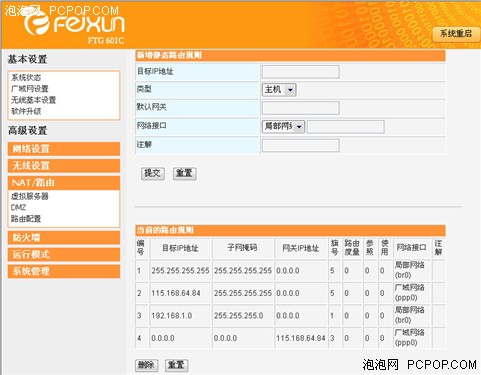Click 子网掩码 column header

[x=242, y=248]
